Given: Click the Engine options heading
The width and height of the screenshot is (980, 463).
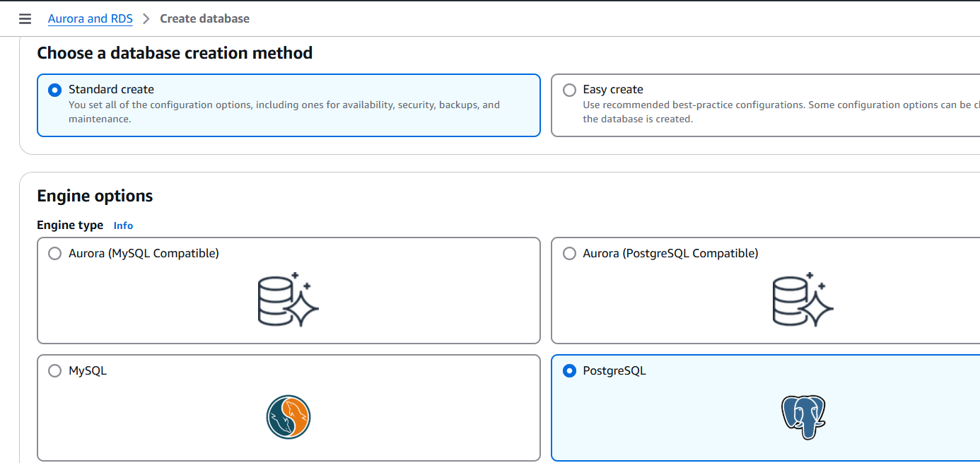Looking at the screenshot, I should [x=95, y=196].
